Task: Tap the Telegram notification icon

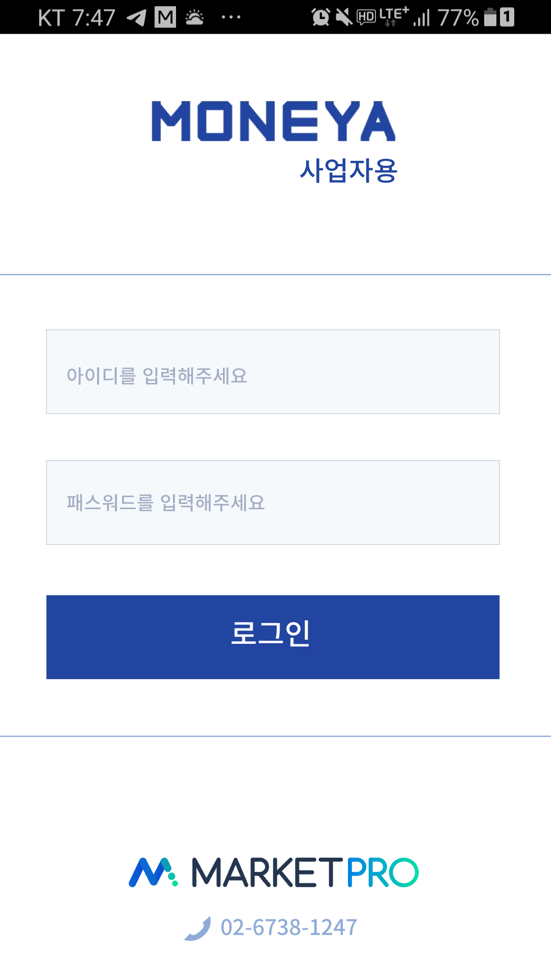Action: pyautogui.click(x=136, y=18)
